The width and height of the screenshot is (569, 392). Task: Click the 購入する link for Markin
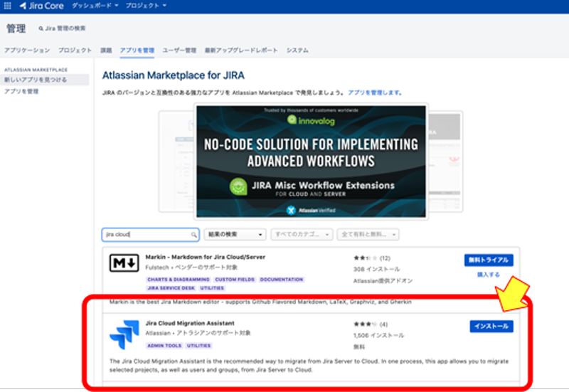click(489, 275)
